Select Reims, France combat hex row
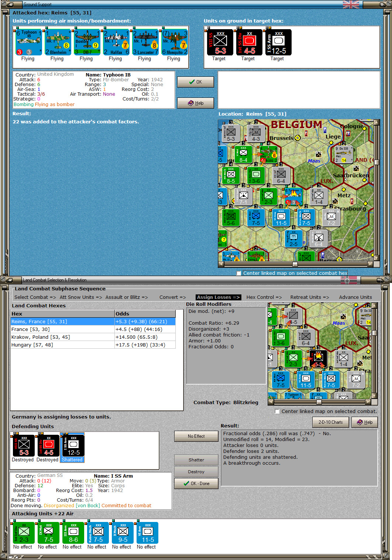Image resolution: width=392 pixels, height=560 pixels. 93,321
